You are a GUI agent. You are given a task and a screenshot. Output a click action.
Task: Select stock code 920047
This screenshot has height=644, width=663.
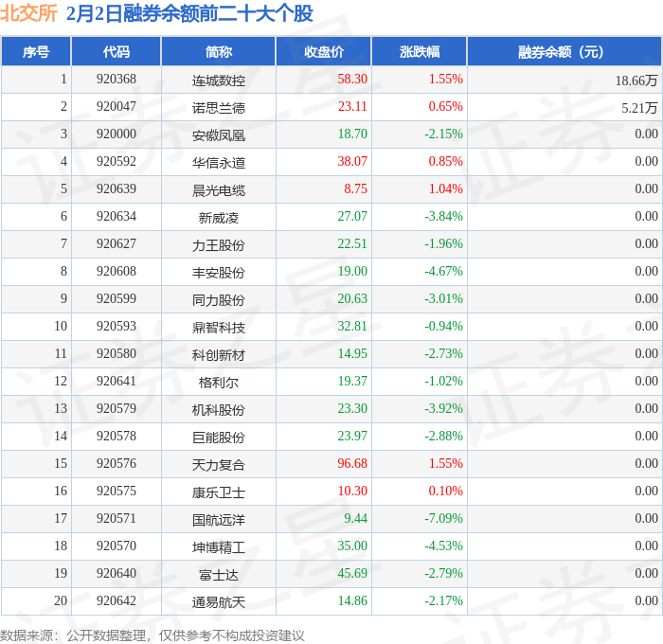pyautogui.click(x=116, y=107)
